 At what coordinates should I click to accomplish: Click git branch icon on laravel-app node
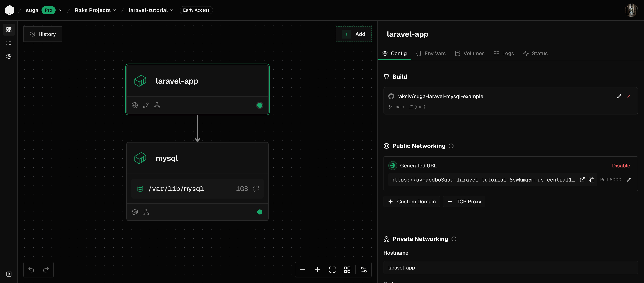pyautogui.click(x=146, y=106)
